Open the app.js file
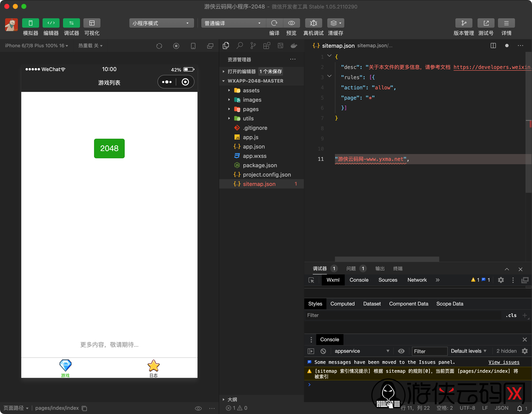 tap(262, 137)
